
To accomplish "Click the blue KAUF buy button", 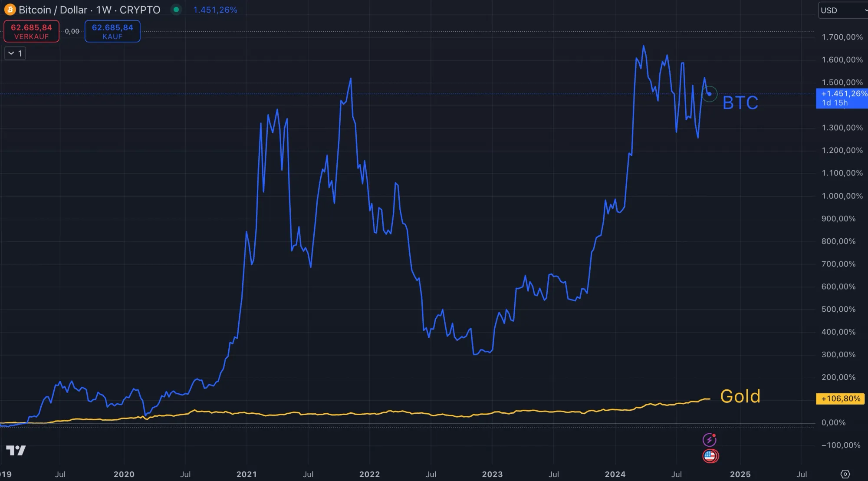I will pyautogui.click(x=112, y=31).
